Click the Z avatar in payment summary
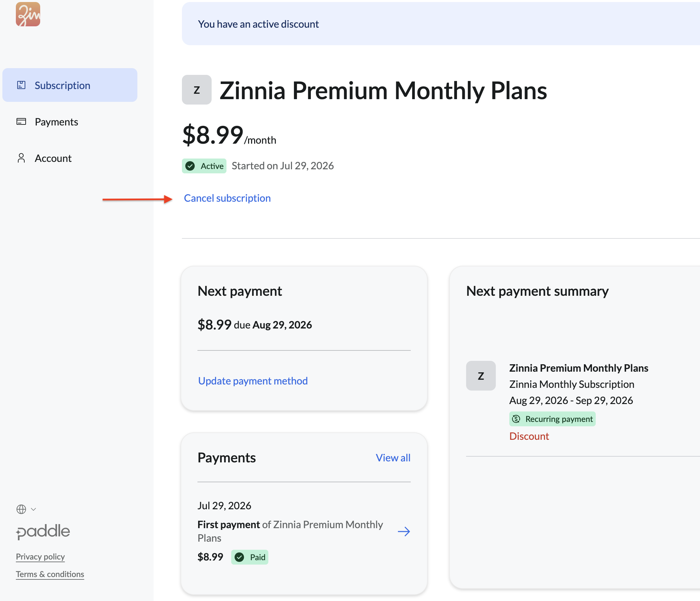The height and width of the screenshot is (601, 700). click(x=481, y=376)
